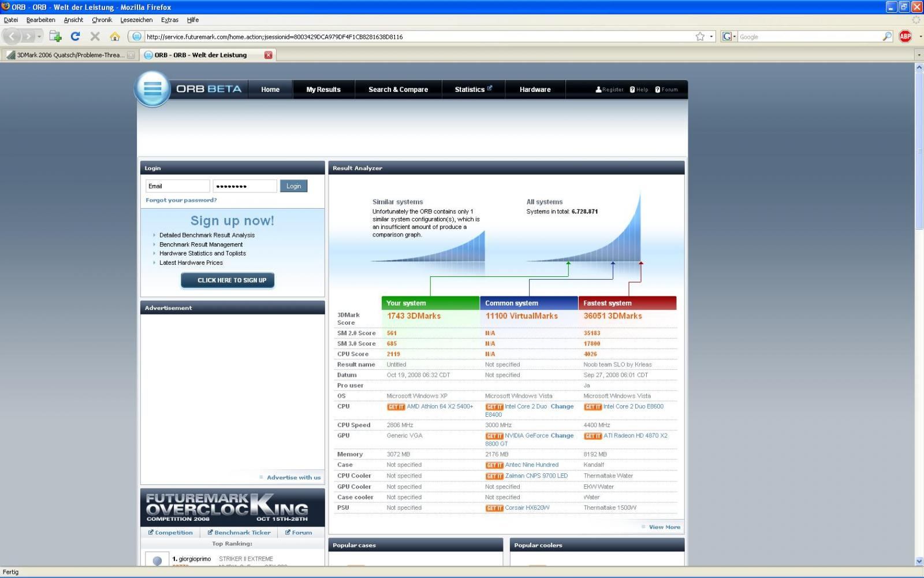Click the View More link

(x=664, y=527)
